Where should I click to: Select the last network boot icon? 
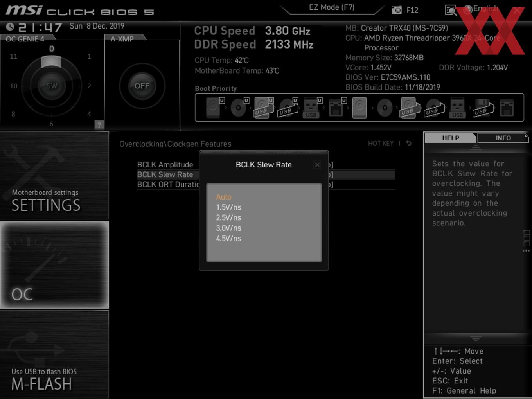click(507, 108)
